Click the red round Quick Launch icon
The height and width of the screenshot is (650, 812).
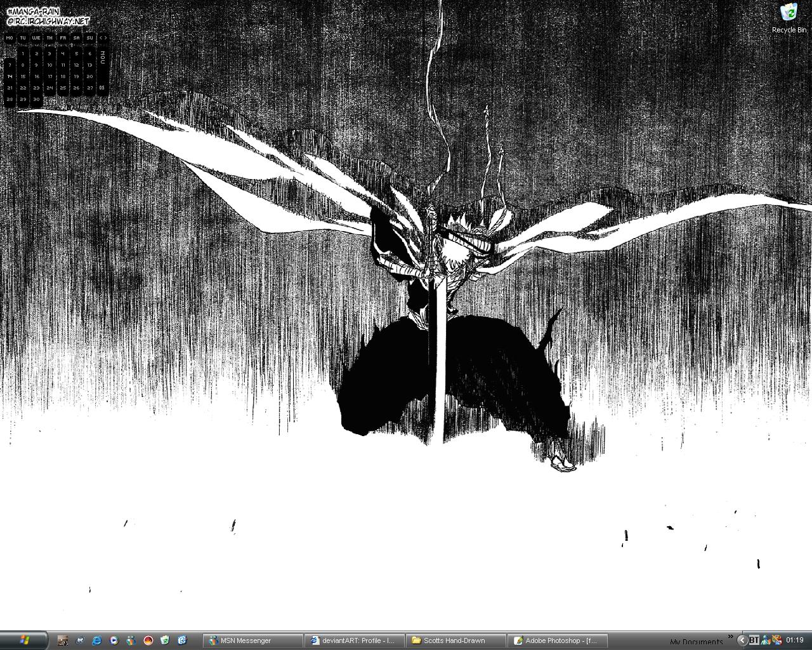[148, 640]
